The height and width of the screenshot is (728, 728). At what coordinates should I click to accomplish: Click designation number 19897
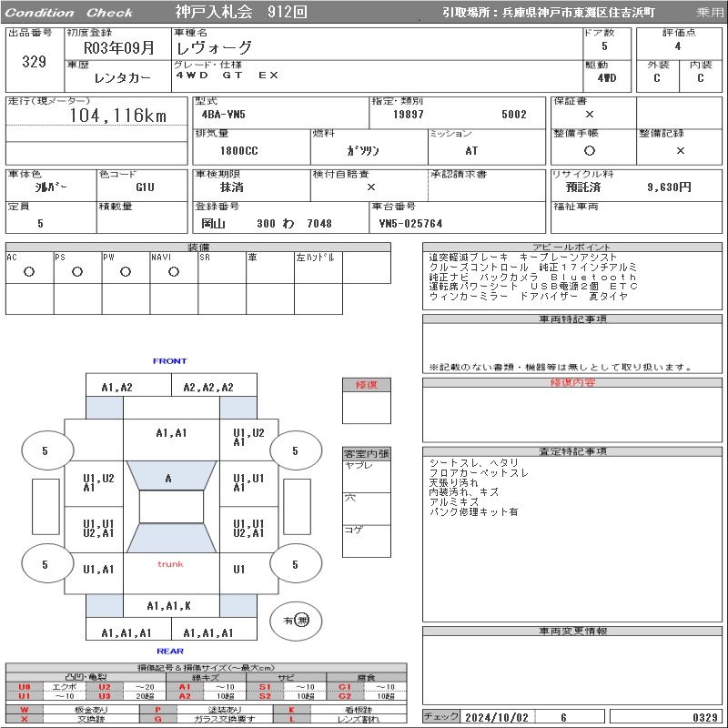pyautogui.click(x=409, y=115)
